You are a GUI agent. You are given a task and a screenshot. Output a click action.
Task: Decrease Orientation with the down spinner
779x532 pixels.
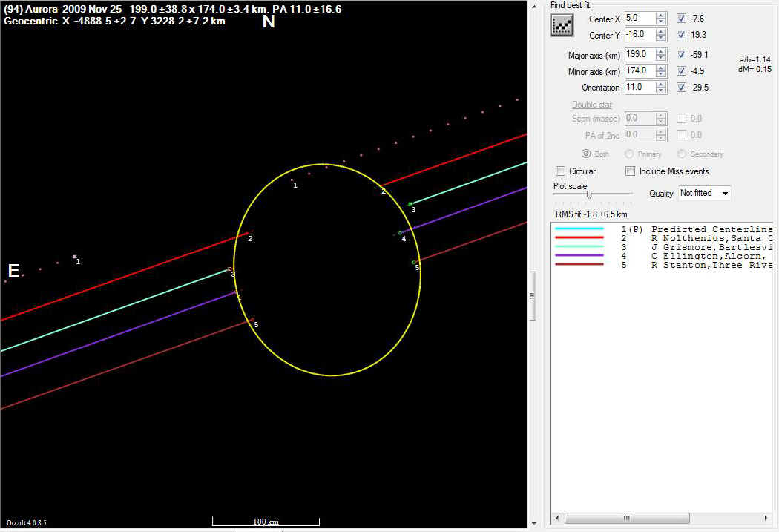point(661,91)
